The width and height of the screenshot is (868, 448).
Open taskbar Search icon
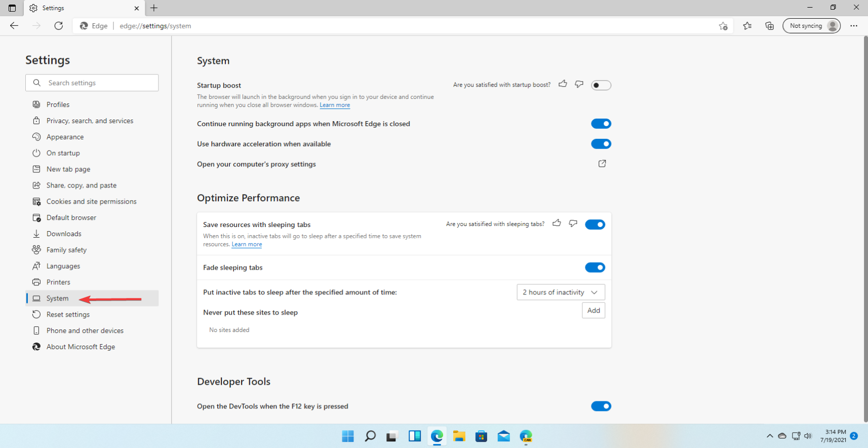370,436
